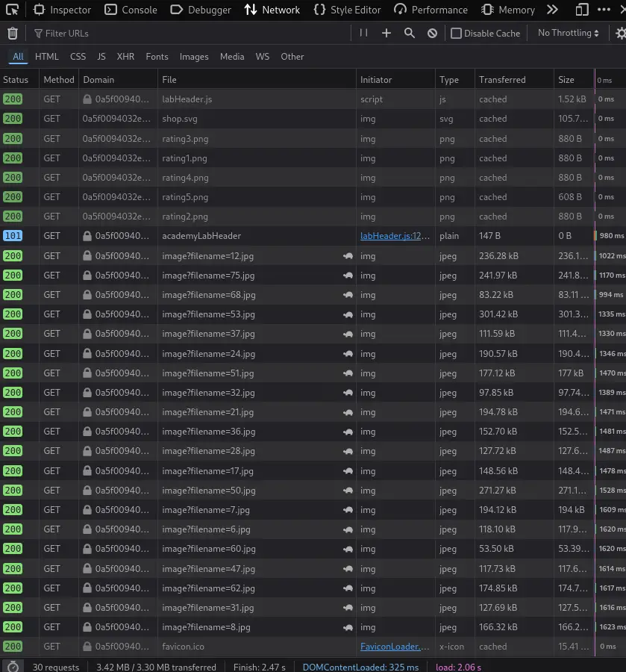Clear network log with trash icon
Screen dimensions: 626x672
[x=13, y=33]
